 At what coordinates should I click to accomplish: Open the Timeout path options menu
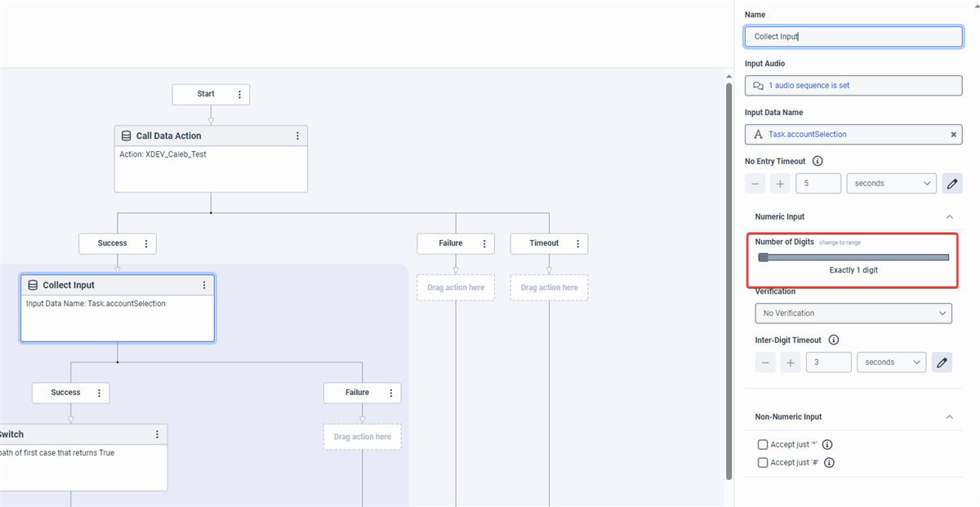click(577, 243)
